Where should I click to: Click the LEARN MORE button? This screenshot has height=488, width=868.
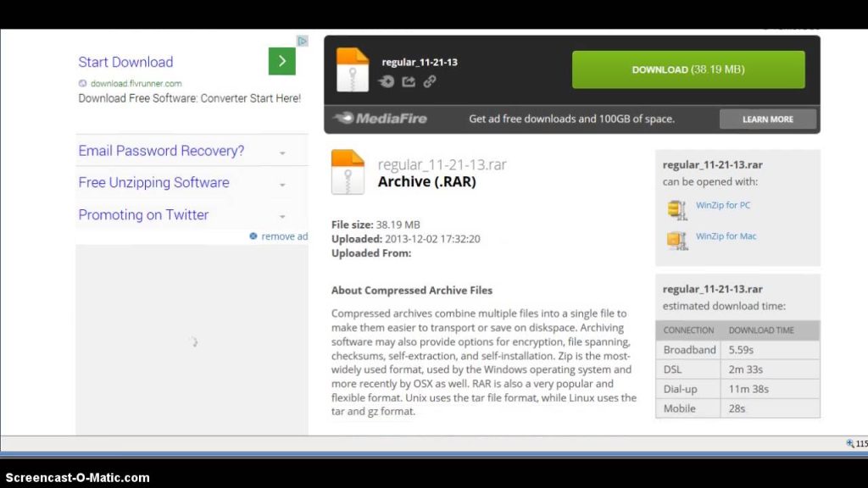pos(767,119)
